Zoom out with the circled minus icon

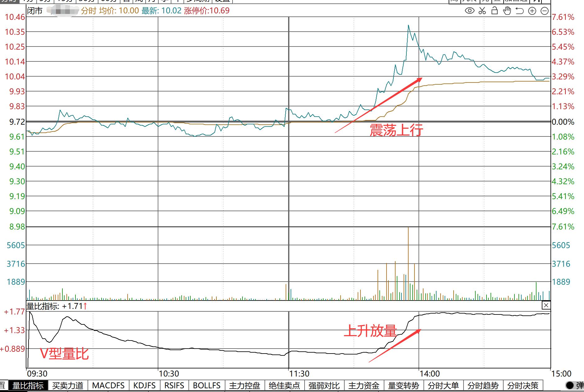coord(545,11)
